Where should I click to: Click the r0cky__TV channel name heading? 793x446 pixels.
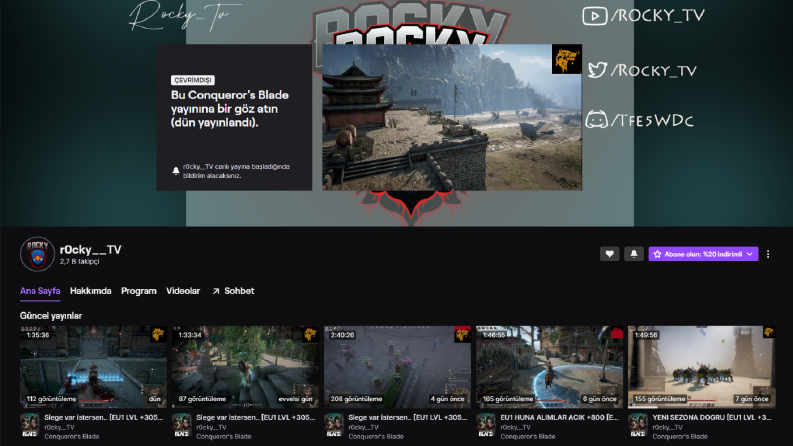(x=91, y=249)
